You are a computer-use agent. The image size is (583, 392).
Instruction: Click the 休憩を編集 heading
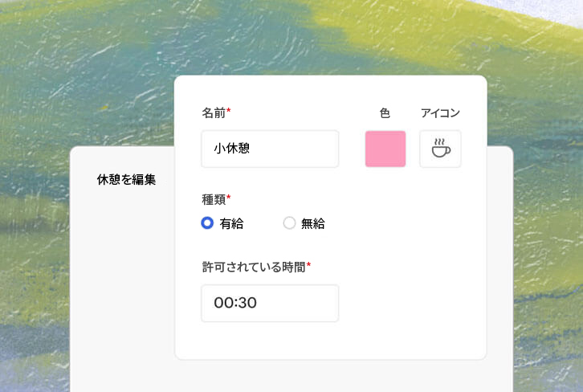pyautogui.click(x=126, y=179)
